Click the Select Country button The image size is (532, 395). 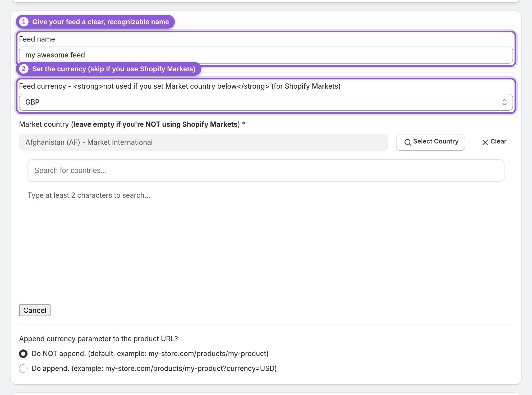(x=430, y=142)
